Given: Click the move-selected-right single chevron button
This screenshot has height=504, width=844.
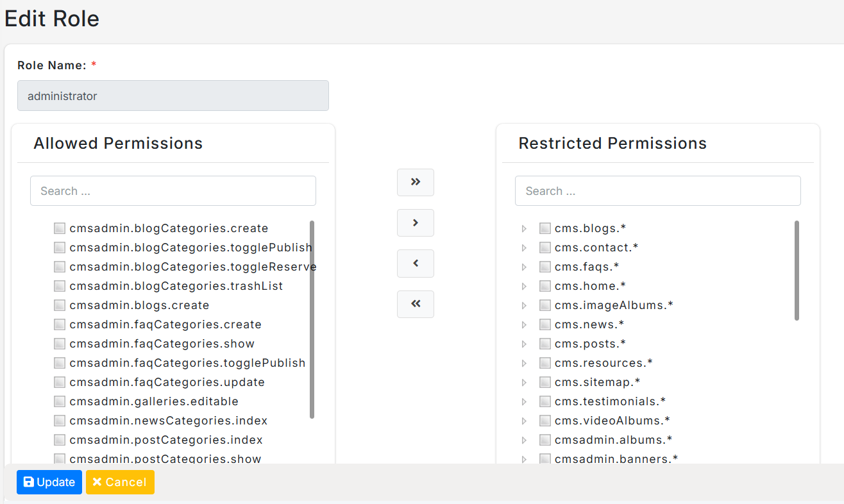Looking at the screenshot, I should pos(416,223).
